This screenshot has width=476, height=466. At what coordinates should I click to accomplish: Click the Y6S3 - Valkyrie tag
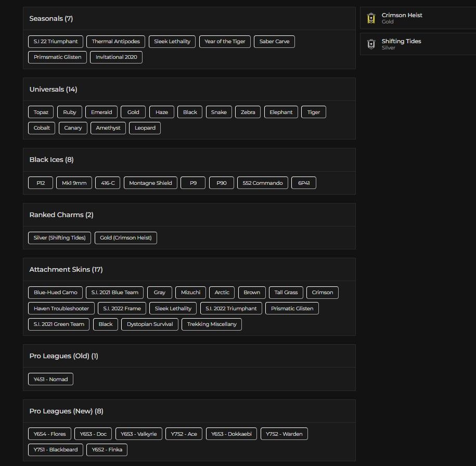click(139, 434)
